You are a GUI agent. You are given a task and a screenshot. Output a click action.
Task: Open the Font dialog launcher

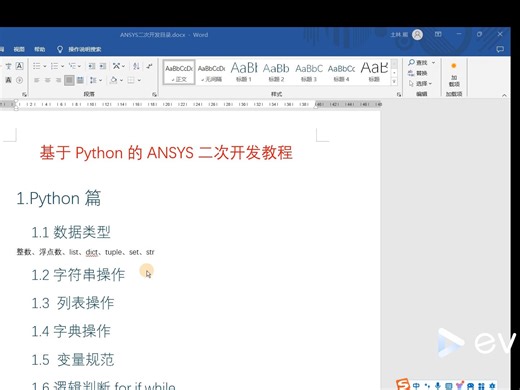click(x=24, y=94)
